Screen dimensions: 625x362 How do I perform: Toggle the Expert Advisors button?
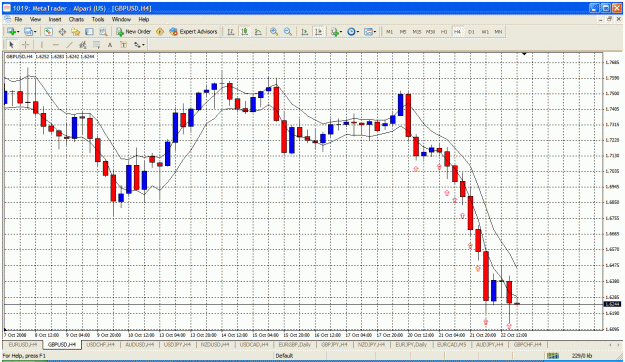coord(193,31)
